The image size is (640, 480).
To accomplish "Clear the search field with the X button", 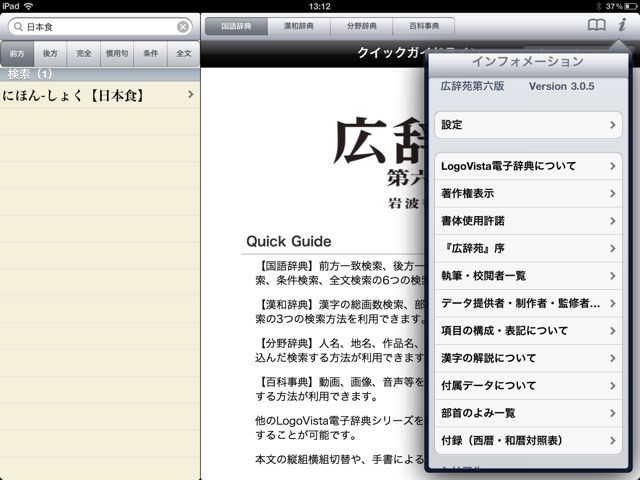I will 183,27.
